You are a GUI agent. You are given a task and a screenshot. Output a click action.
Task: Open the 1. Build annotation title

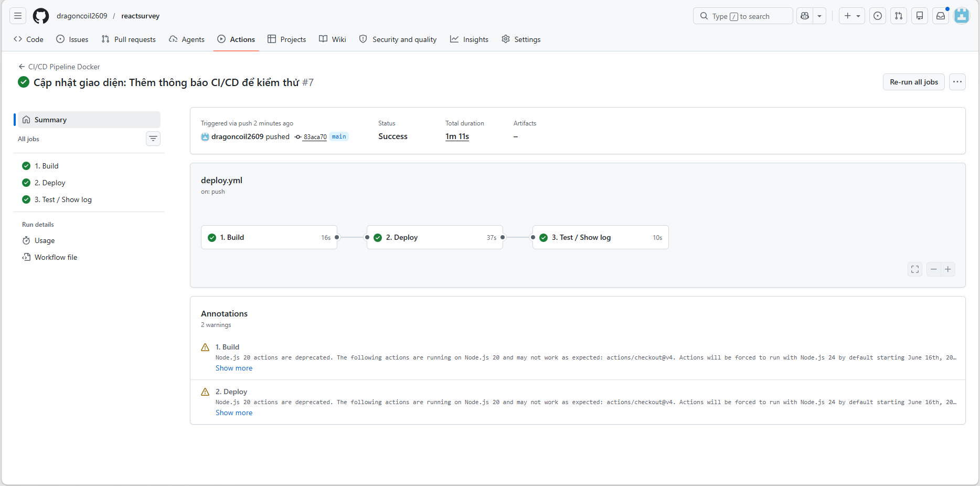click(227, 347)
